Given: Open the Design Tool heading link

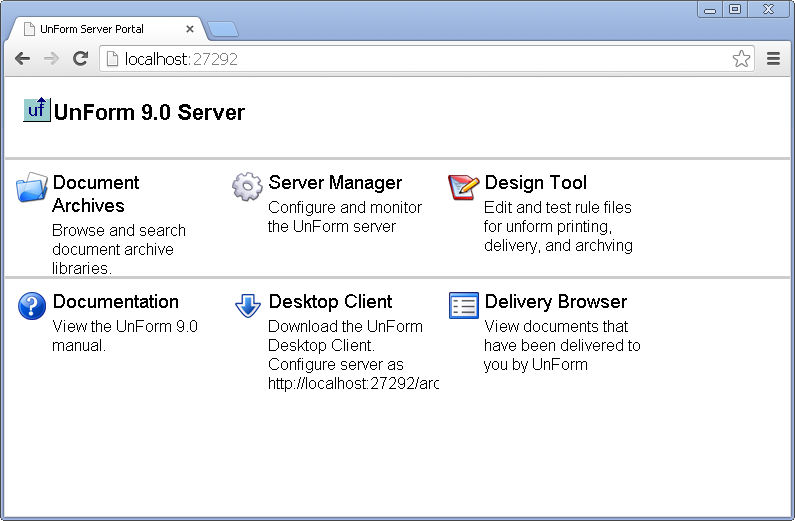Looking at the screenshot, I should click(x=535, y=182).
